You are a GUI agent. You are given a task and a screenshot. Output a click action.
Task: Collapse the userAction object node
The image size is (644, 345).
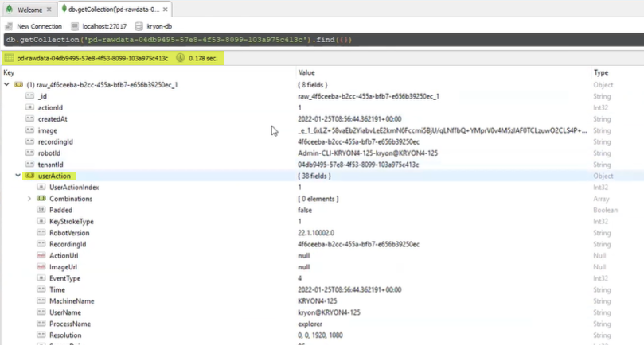[x=18, y=176]
